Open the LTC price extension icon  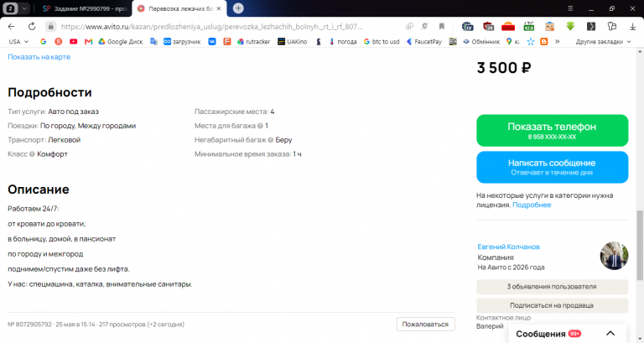click(529, 26)
